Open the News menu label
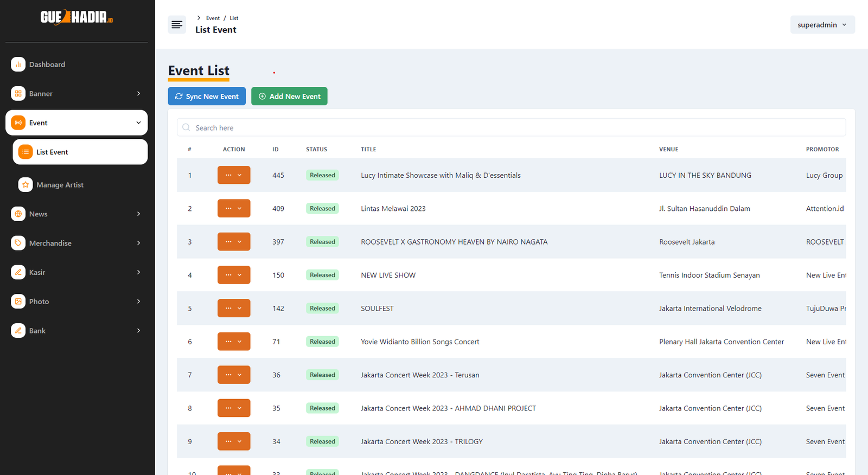 (38, 214)
